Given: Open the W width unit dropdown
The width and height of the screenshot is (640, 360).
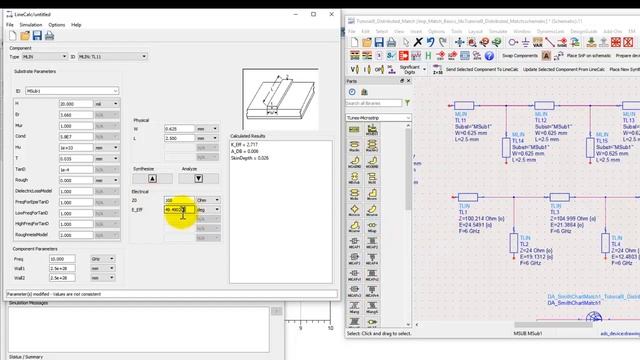Looking at the screenshot, I should pyautogui.click(x=215, y=129).
